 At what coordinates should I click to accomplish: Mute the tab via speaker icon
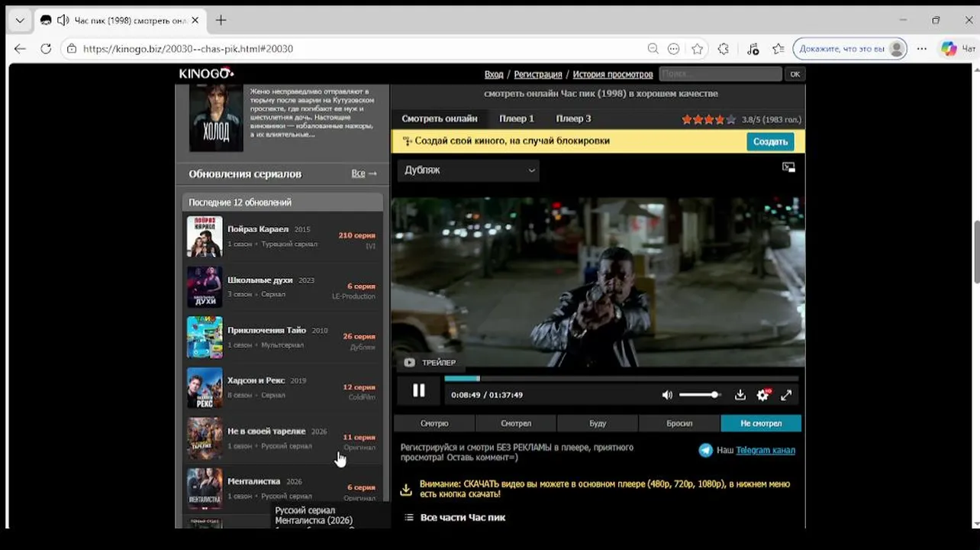[63, 21]
